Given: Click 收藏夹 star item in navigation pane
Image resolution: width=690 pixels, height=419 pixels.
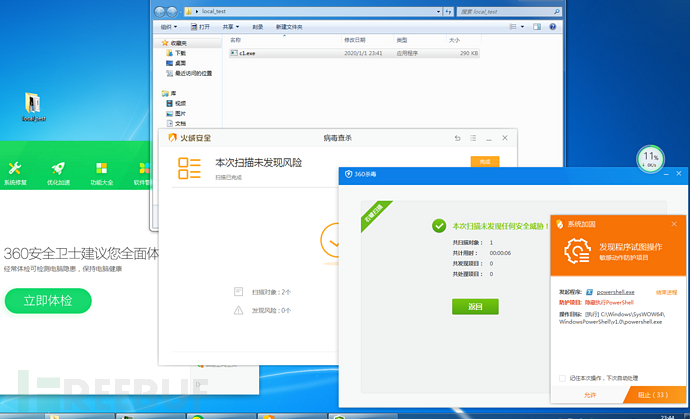Looking at the screenshot, I should click(x=174, y=43).
